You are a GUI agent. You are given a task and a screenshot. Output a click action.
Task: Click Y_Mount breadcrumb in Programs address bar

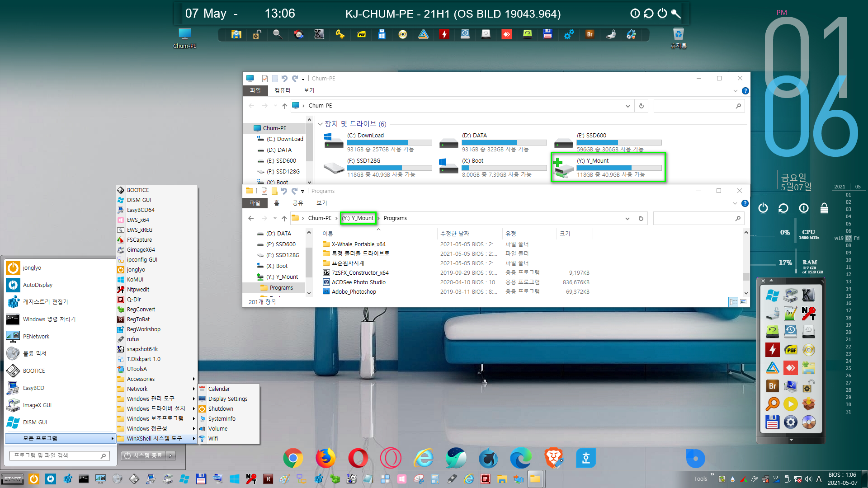pos(359,218)
